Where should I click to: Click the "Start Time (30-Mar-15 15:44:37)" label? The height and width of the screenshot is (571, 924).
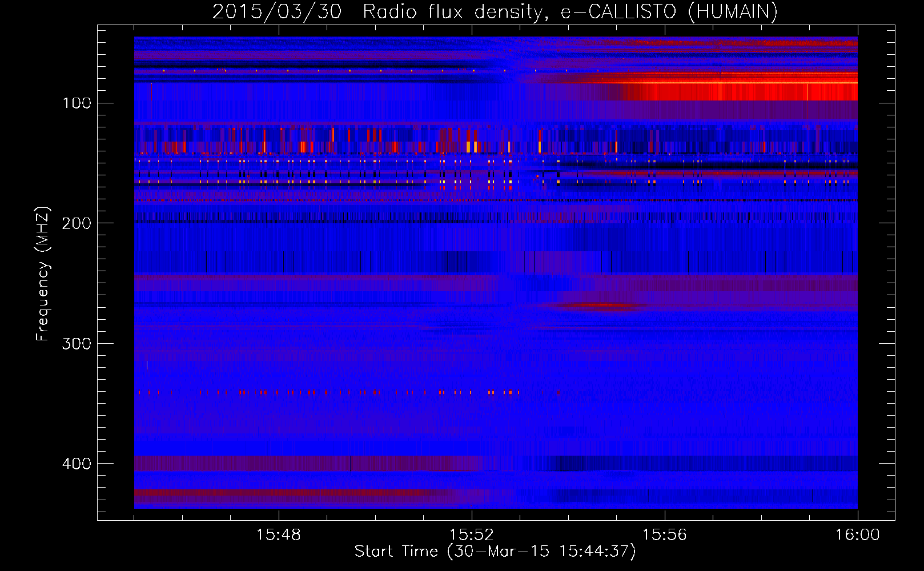[495, 552]
